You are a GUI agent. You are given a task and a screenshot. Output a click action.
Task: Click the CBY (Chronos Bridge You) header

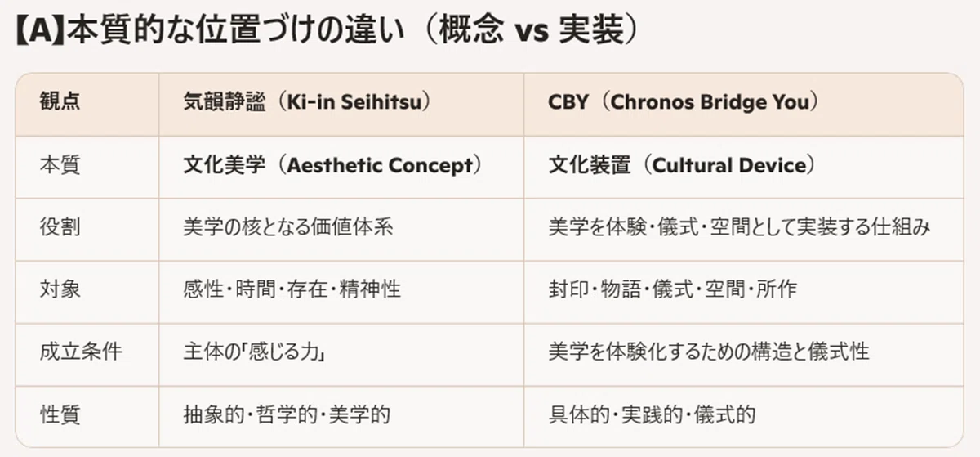point(684,105)
